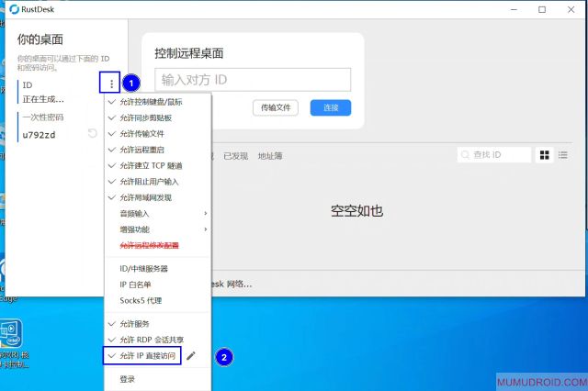This screenshot has width=588, height=391.
Task: Expand the 增强功能 submenu
Action: [x=157, y=229]
